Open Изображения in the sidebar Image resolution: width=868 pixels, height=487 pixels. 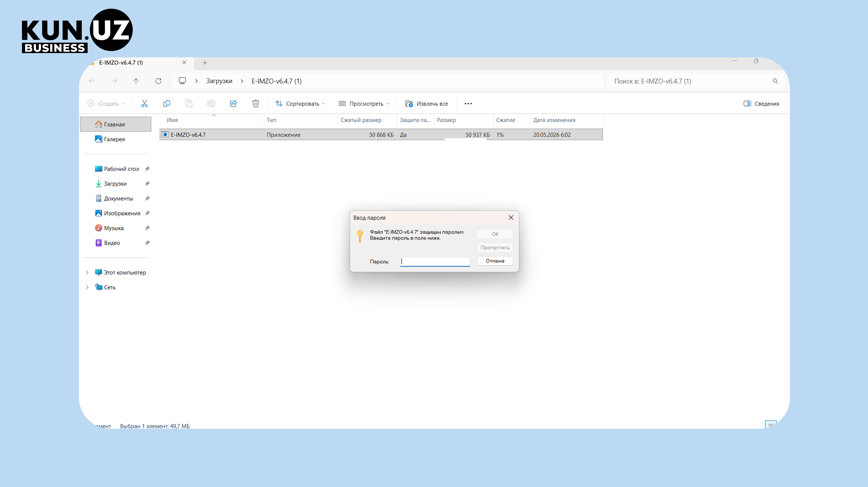tap(116, 213)
